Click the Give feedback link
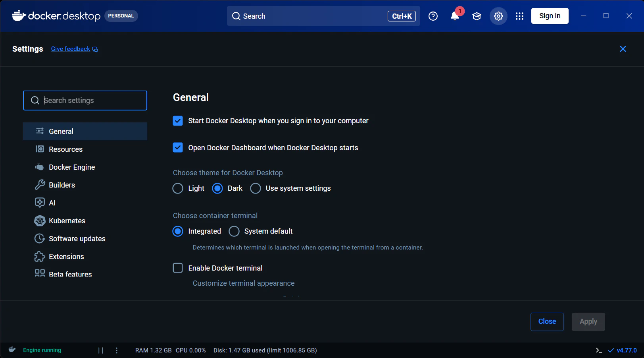The width and height of the screenshot is (644, 358). click(71, 49)
